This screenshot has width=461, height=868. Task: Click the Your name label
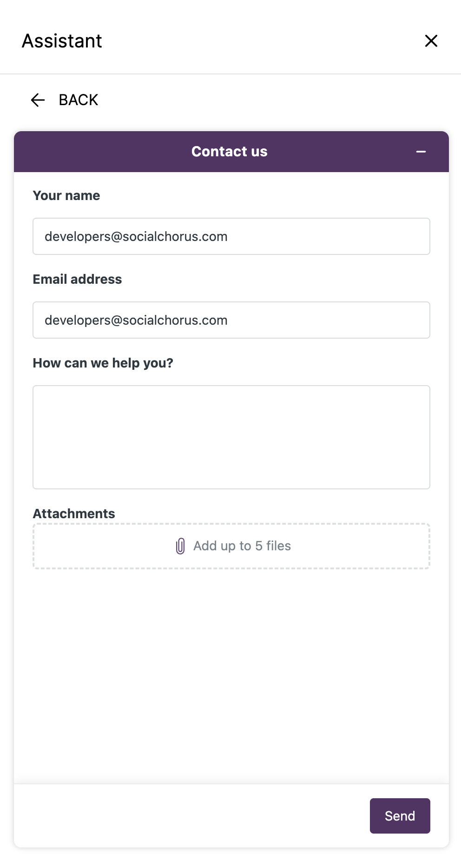pos(66,195)
